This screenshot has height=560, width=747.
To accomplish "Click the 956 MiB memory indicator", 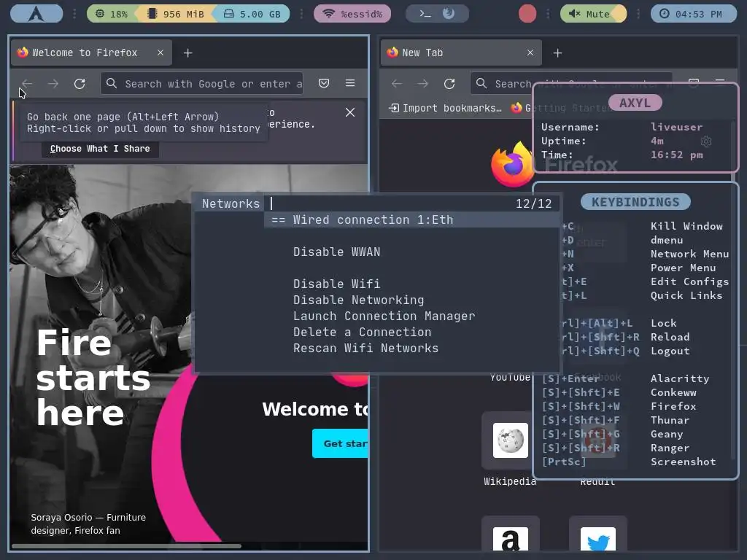I will 177,14.
